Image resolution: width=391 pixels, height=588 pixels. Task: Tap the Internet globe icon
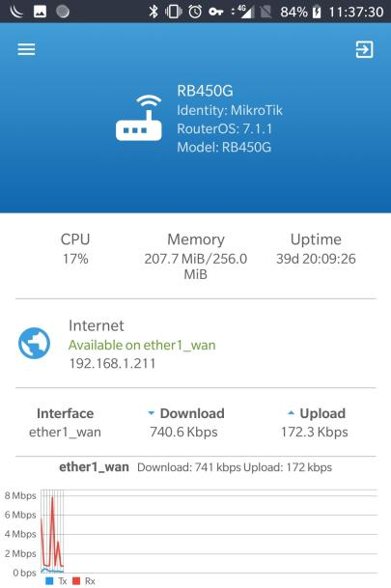click(x=34, y=343)
